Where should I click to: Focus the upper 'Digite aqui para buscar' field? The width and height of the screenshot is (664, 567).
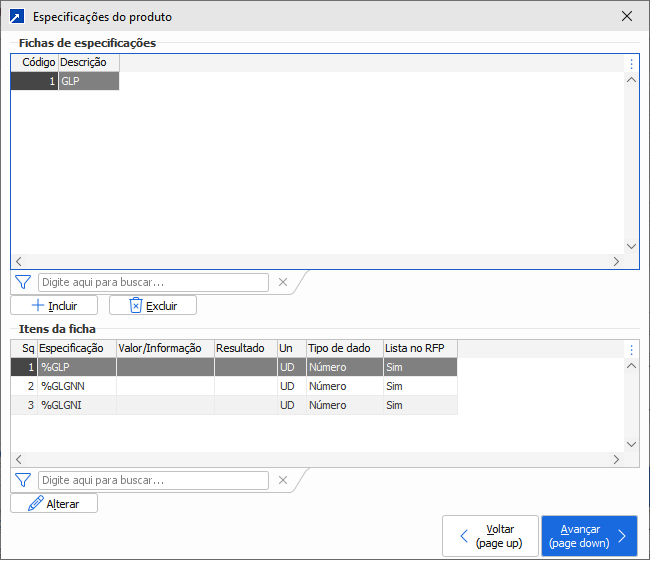tap(153, 282)
